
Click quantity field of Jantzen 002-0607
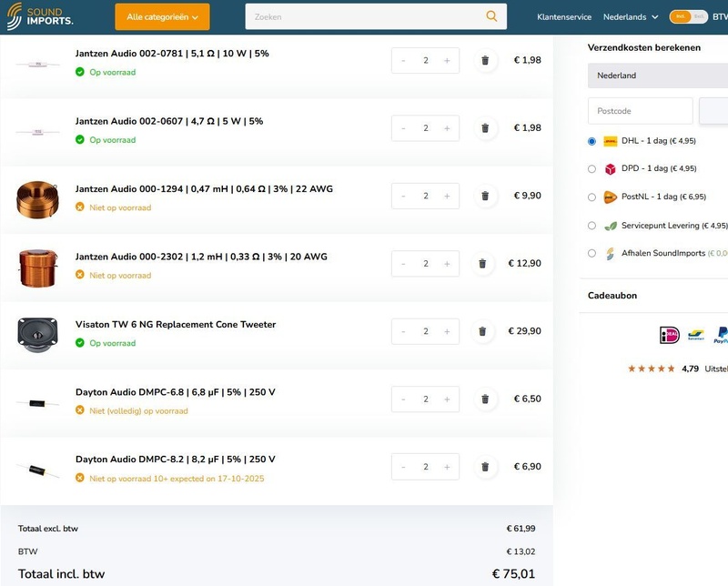click(425, 128)
